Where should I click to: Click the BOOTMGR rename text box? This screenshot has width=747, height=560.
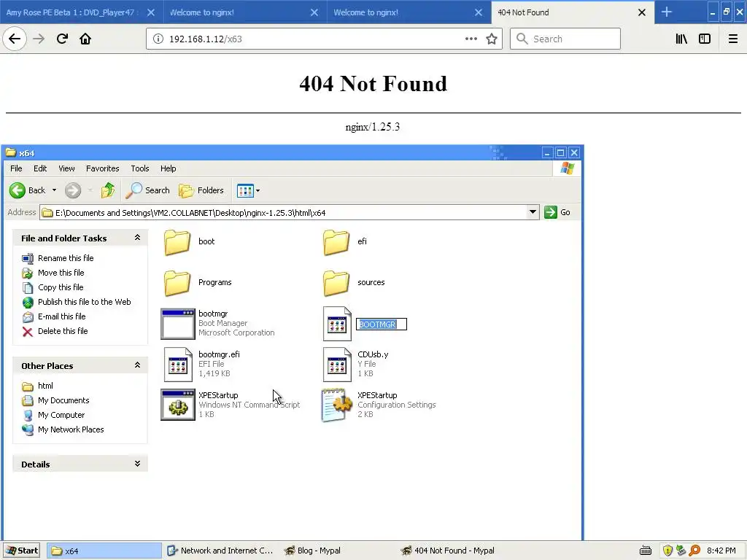(x=382, y=324)
